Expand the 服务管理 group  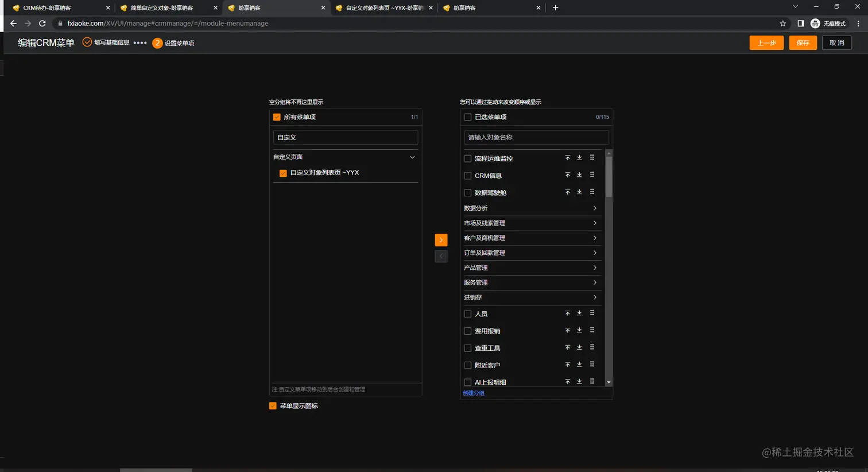click(595, 283)
